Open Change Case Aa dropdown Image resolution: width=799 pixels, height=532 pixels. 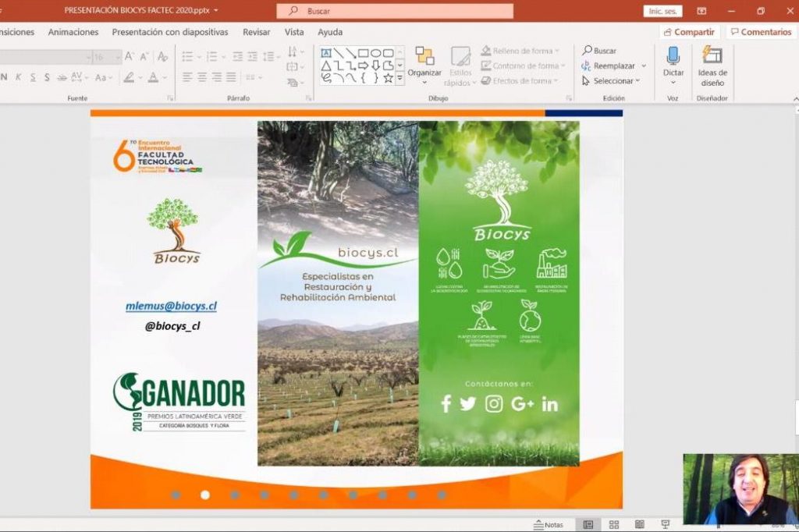pos(103,77)
